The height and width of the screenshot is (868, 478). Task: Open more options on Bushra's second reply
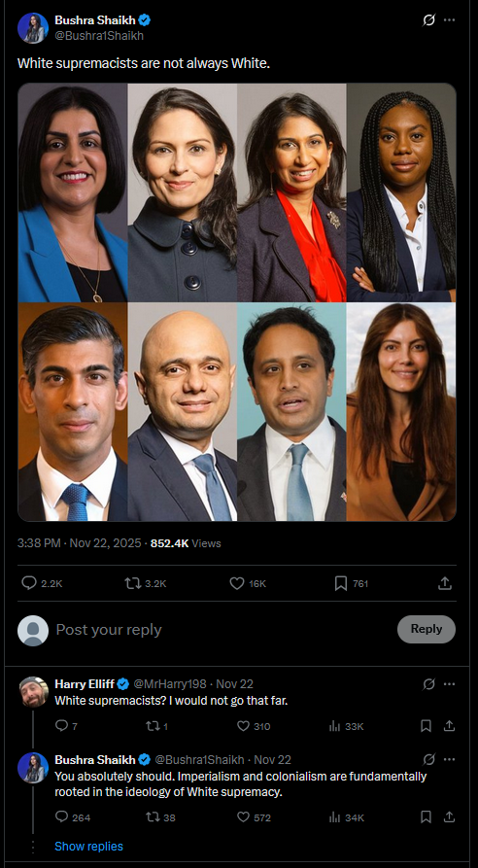tap(449, 759)
